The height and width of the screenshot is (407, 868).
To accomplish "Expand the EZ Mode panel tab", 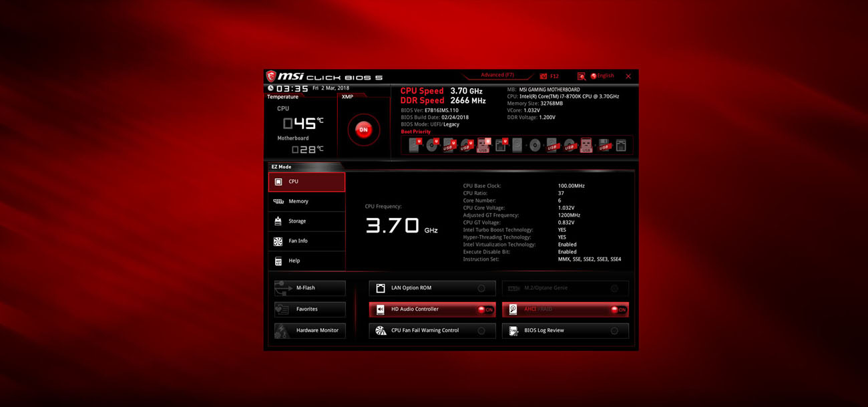I will click(280, 166).
